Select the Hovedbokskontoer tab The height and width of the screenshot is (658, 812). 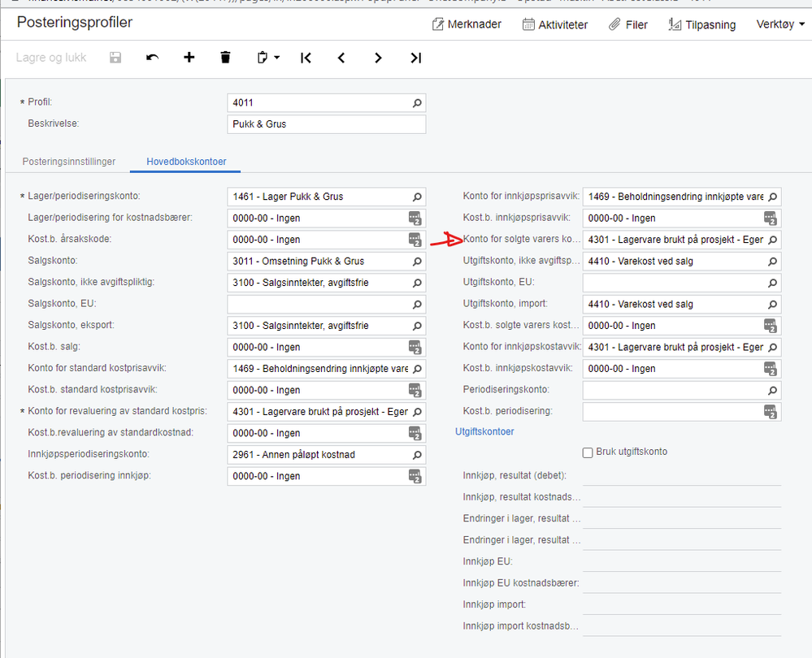pos(186,162)
